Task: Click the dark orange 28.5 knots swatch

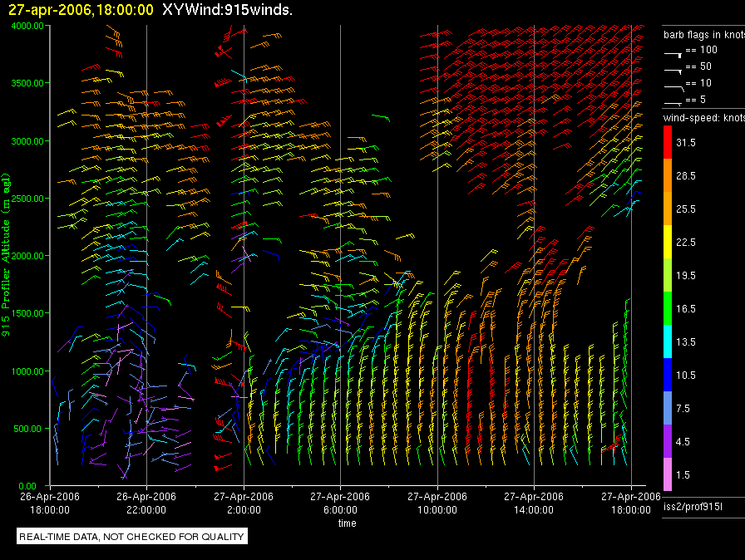Action: (668, 175)
